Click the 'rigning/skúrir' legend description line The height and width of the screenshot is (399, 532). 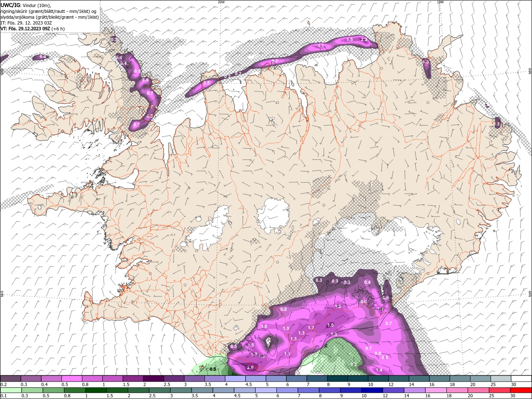tap(48, 11)
